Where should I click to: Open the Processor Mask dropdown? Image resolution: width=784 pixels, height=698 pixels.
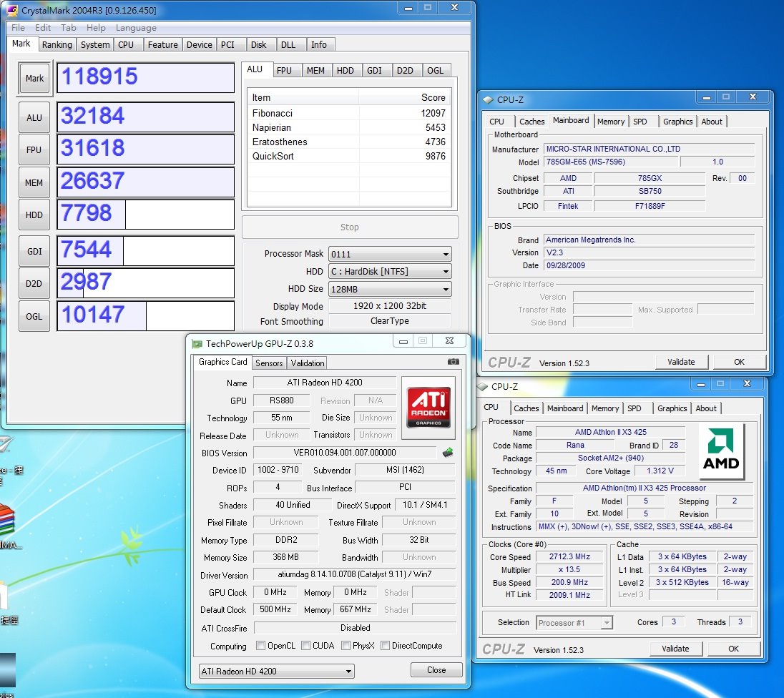[x=390, y=254]
